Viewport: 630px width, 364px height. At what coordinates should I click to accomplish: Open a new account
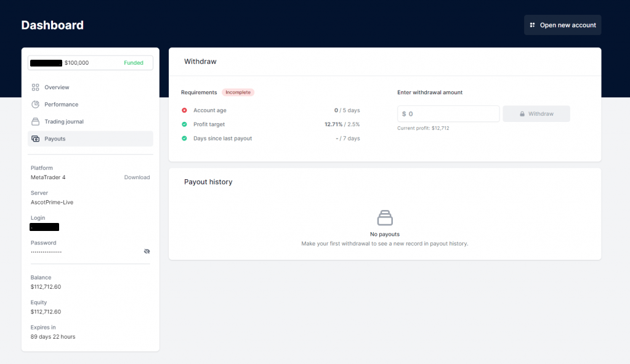tap(562, 25)
